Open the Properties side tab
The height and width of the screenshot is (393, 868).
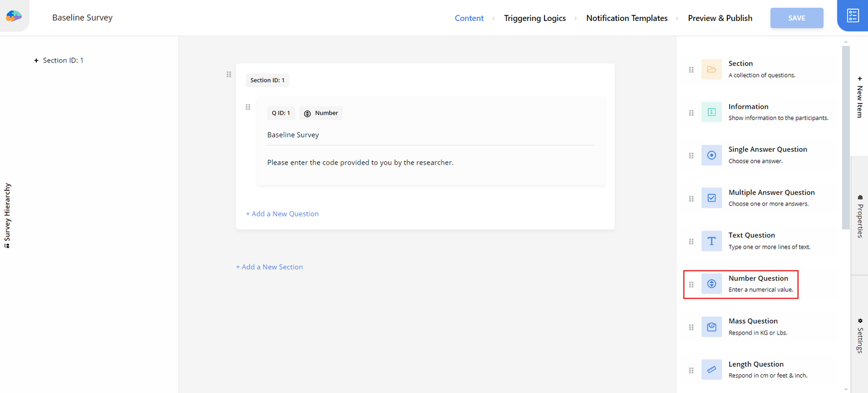[x=859, y=216]
